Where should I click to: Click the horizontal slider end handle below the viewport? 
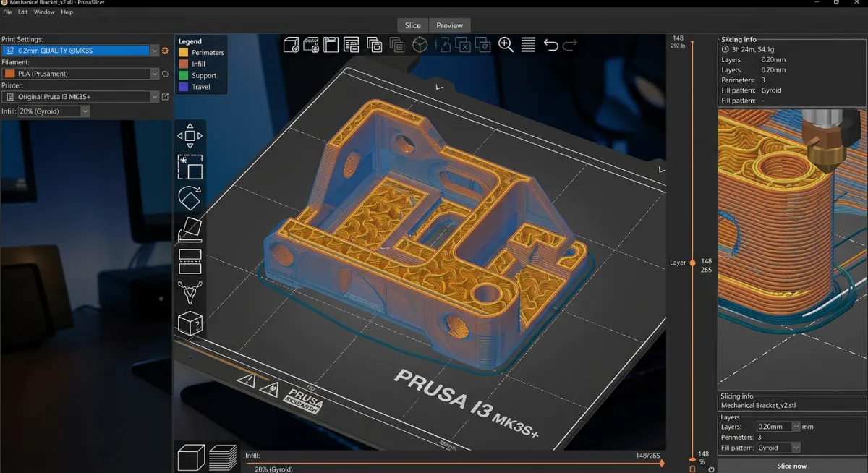(662, 464)
